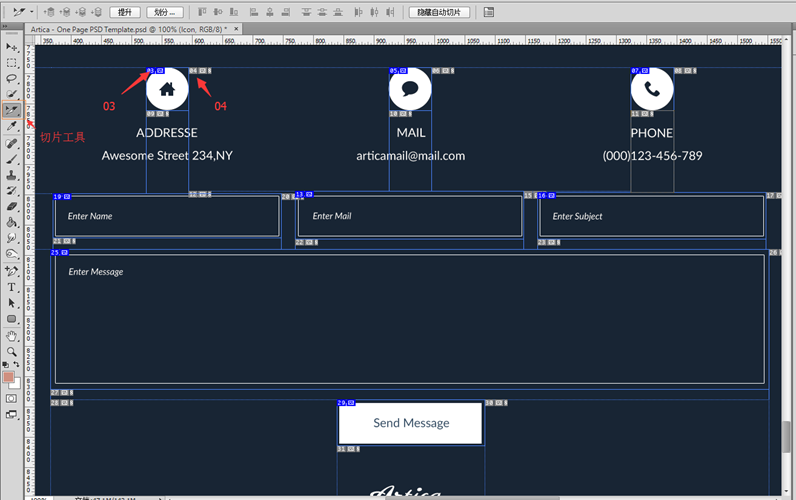Screen dimensions: 796x500
Task: Open the foreground color swatch
Action: point(9,377)
